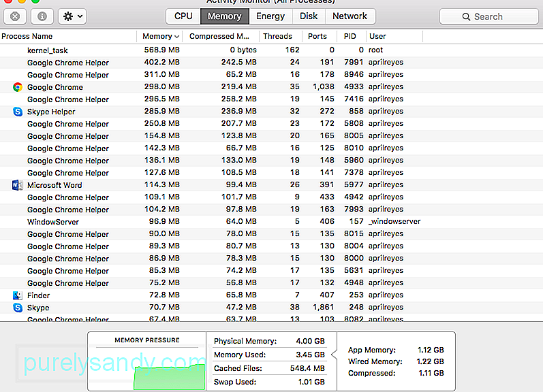Screen dimensions: 543x392
Task: Select Google Chrome Helper with PID 8005
Action: [x=271, y=136]
